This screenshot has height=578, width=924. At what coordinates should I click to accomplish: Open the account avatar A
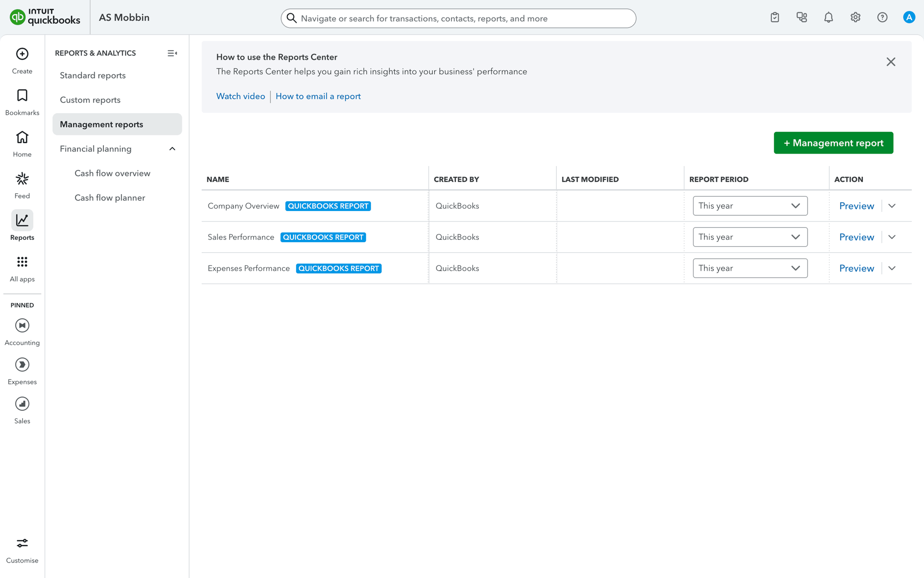909,17
